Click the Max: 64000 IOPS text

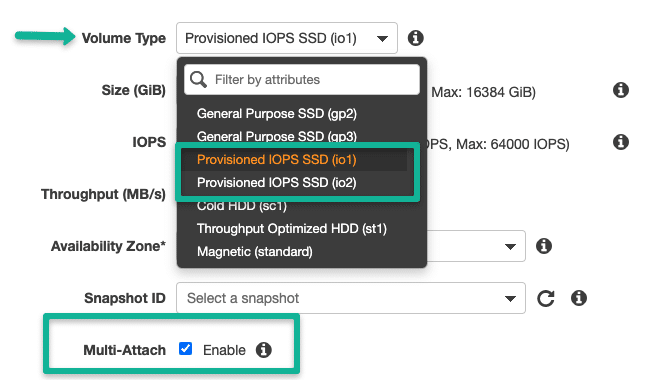coord(513,144)
